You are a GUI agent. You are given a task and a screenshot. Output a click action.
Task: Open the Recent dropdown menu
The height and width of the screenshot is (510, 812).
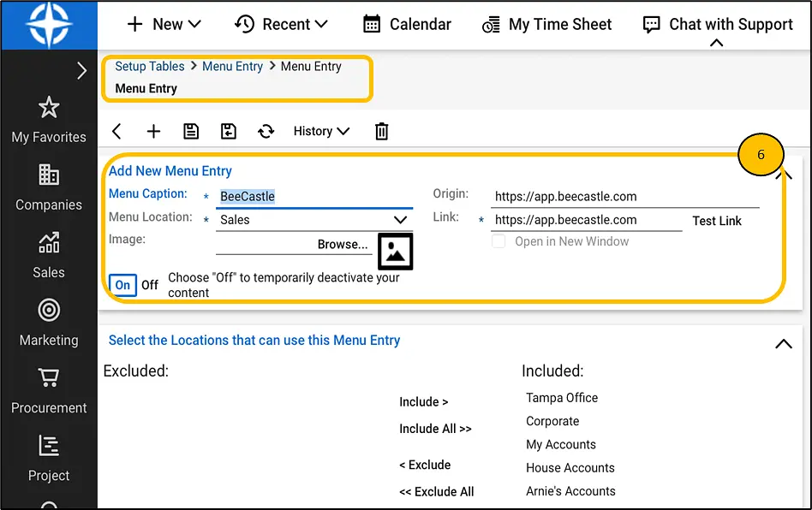click(281, 24)
